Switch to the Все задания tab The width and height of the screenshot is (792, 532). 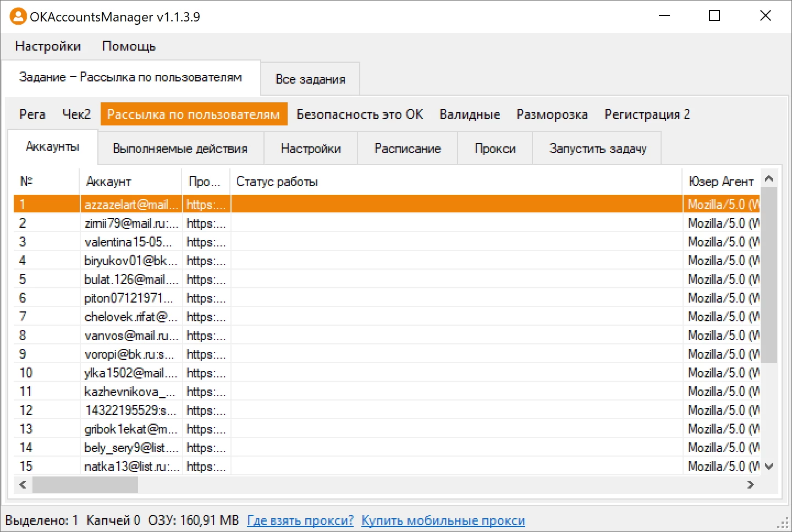click(x=310, y=79)
